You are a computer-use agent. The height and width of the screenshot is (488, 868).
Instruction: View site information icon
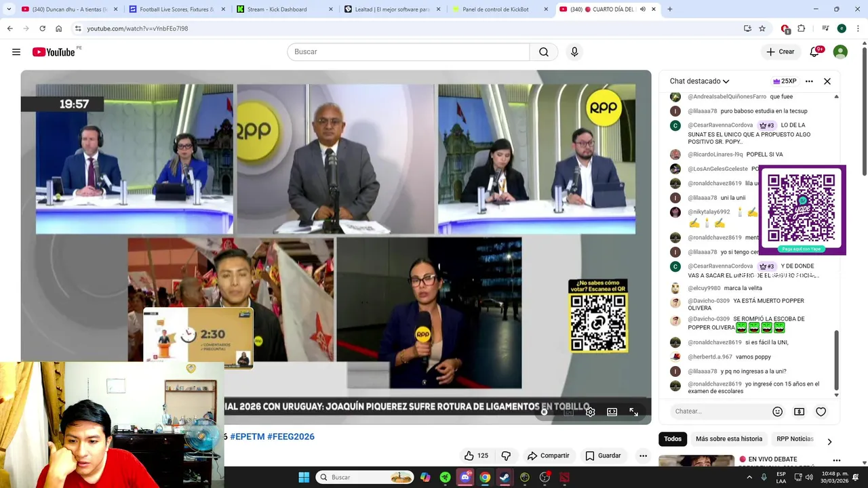(78, 28)
